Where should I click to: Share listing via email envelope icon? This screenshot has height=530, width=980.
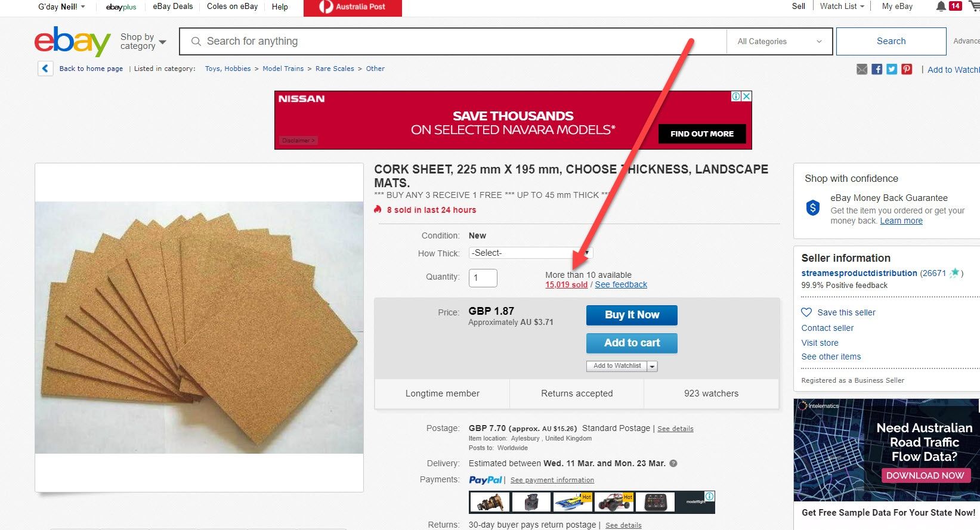click(x=862, y=69)
